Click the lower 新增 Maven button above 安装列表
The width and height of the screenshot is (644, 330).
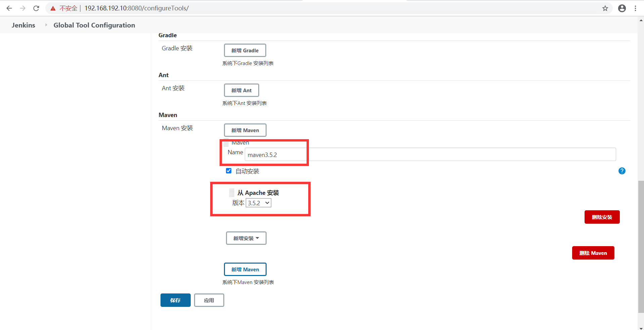(245, 269)
